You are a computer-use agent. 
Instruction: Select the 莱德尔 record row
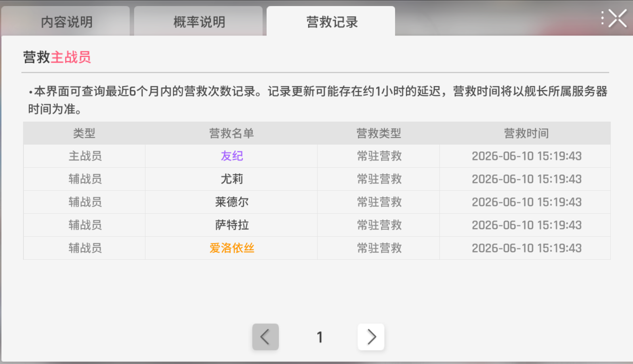[317, 202]
